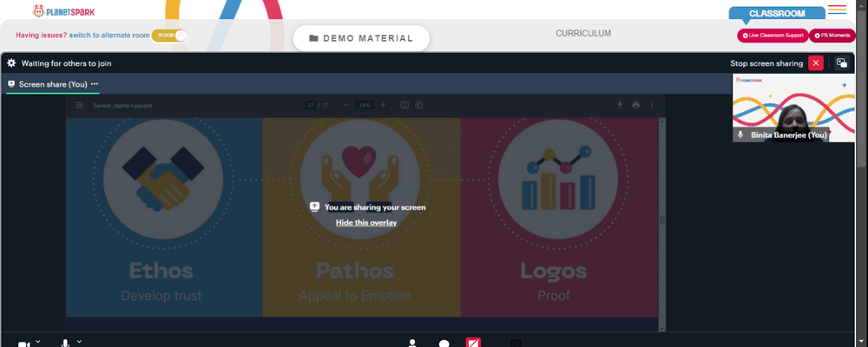Open the PDF viewer sidebar menu icon

pos(80,105)
